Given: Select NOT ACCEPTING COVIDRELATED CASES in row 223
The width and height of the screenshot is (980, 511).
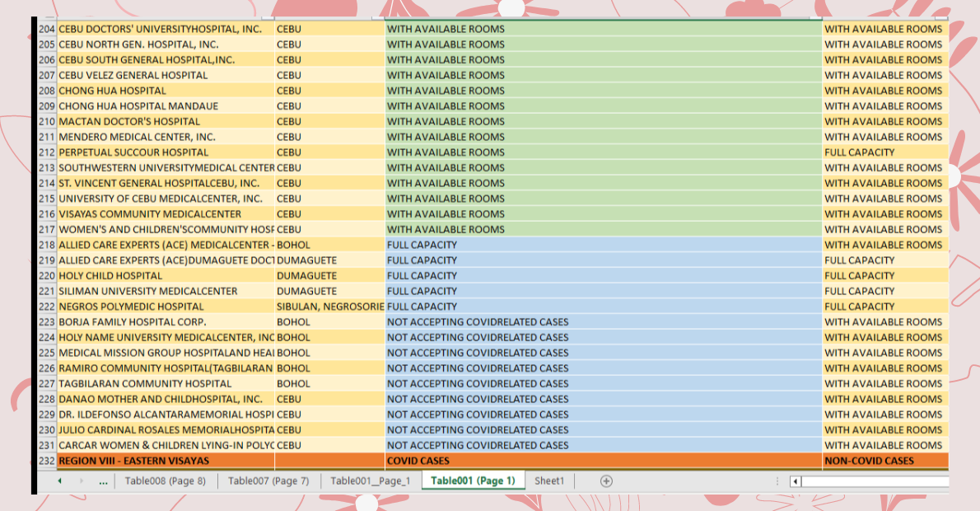Looking at the screenshot, I should click(603, 322).
